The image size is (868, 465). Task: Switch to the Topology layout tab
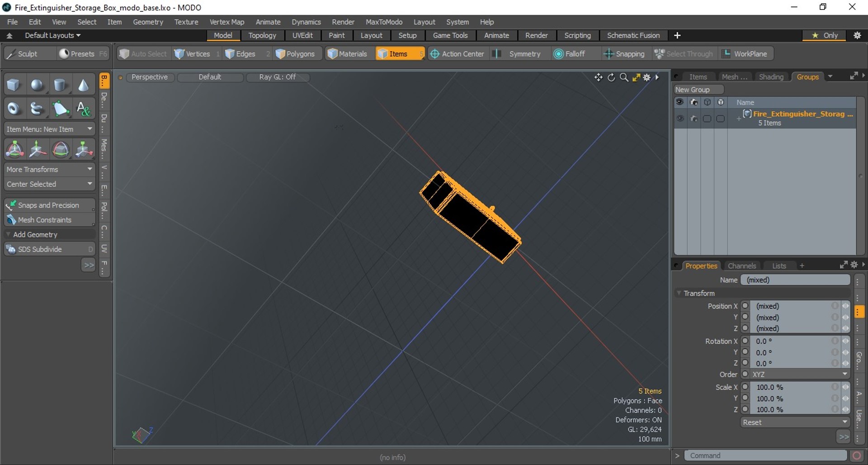point(262,35)
